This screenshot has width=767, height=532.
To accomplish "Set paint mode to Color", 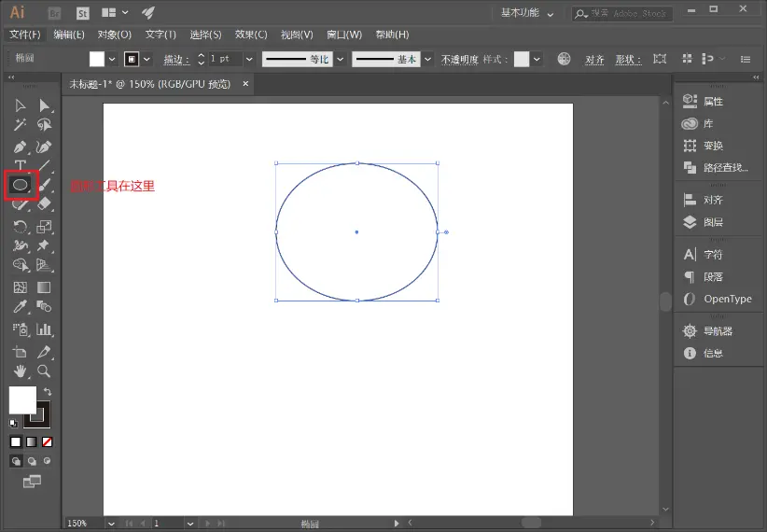I will pos(16,442).
